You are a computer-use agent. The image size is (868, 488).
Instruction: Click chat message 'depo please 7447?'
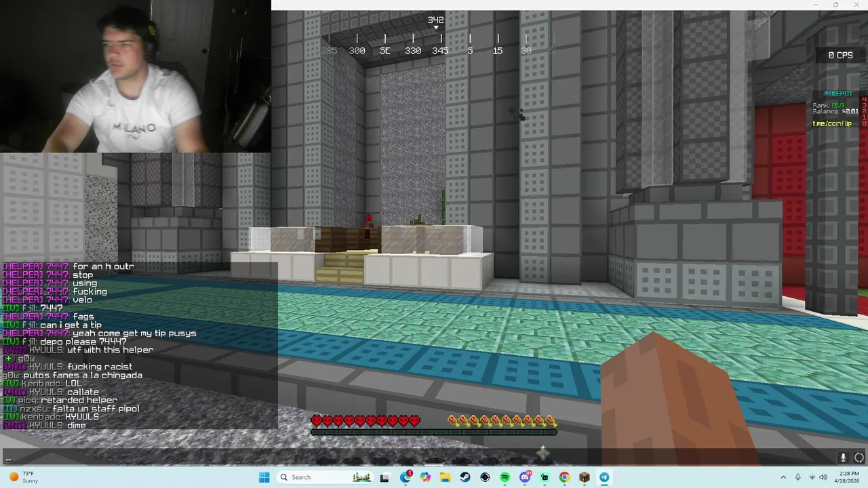click(83, 342)
